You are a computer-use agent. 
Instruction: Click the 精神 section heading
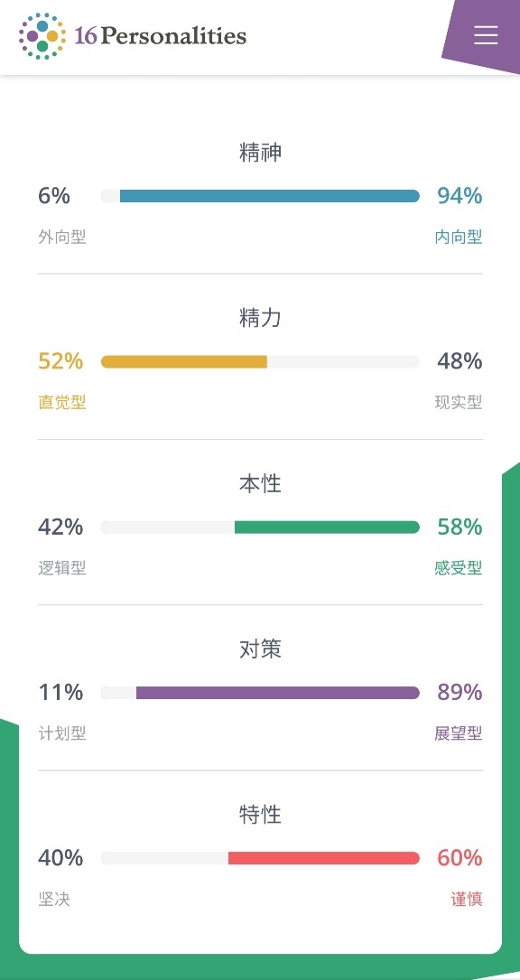click(x=260, y=153)
